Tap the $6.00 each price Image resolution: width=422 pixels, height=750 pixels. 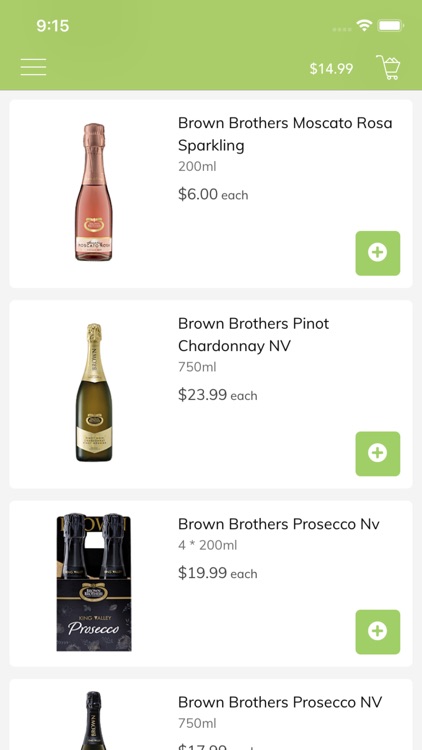(x=213, y=194)
